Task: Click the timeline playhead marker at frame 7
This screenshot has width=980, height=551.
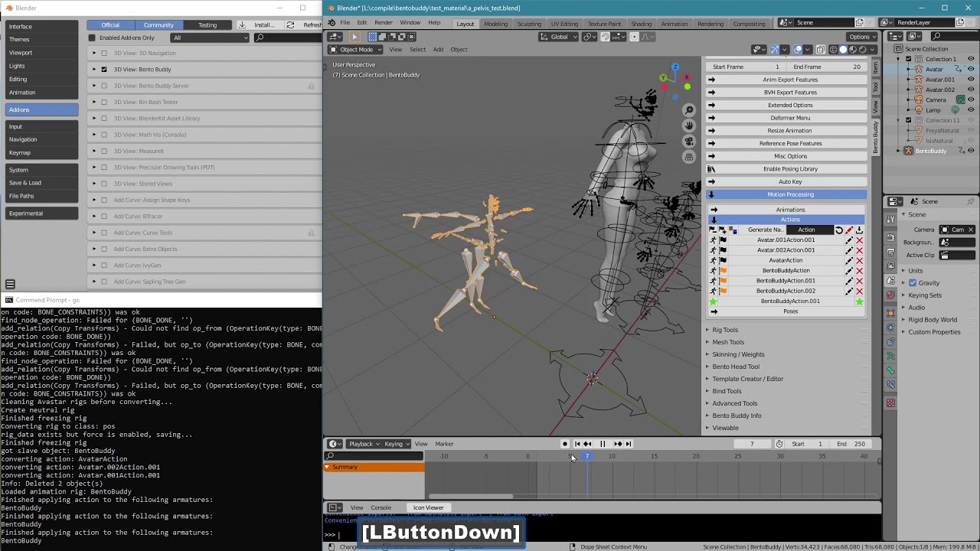Action: click(x=587, y=456)
